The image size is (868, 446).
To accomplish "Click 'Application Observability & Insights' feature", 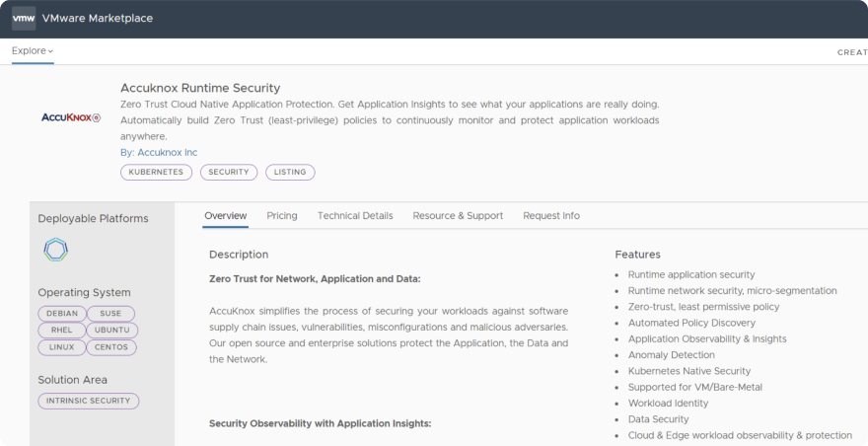I will tap(707, 339).
